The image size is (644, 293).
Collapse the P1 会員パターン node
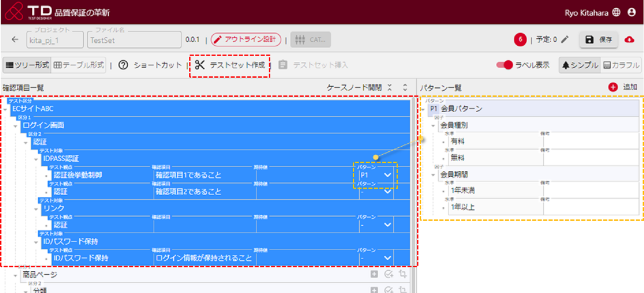[x=424, y=109]
